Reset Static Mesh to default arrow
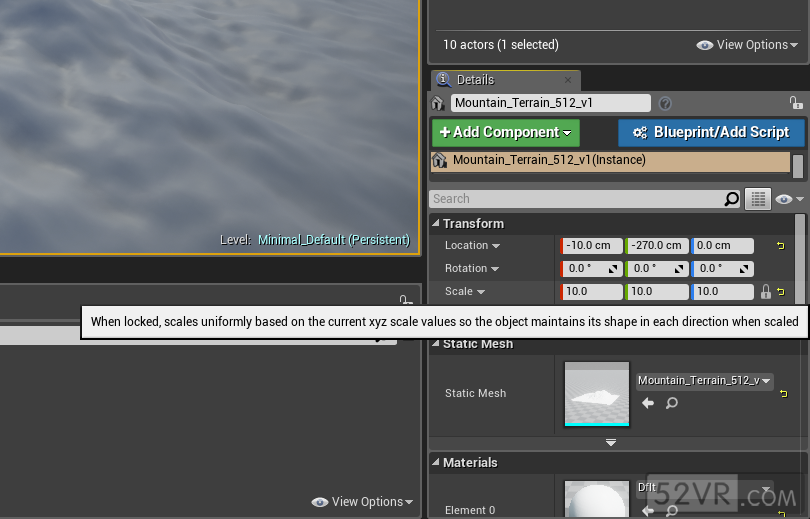 coord(784,394)
